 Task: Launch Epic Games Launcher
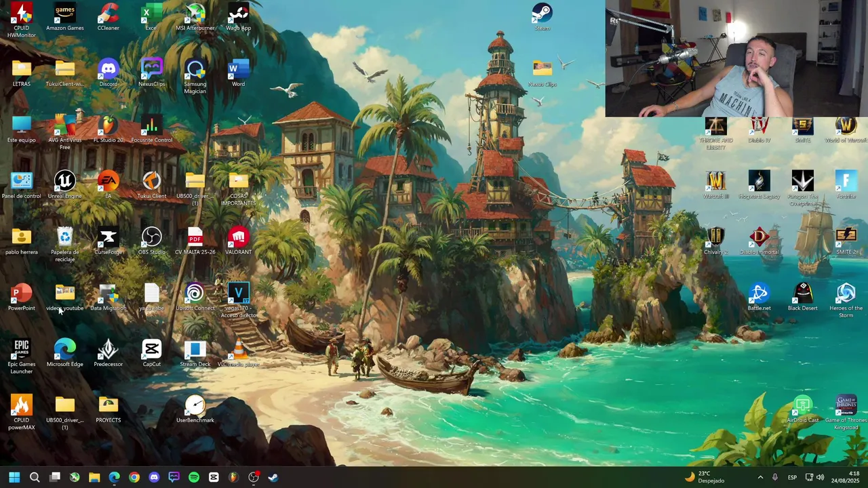click(22, 357)
